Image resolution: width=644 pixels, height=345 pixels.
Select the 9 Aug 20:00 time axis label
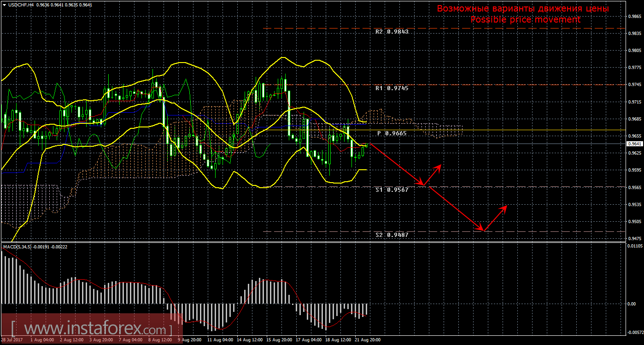point(188,340)
